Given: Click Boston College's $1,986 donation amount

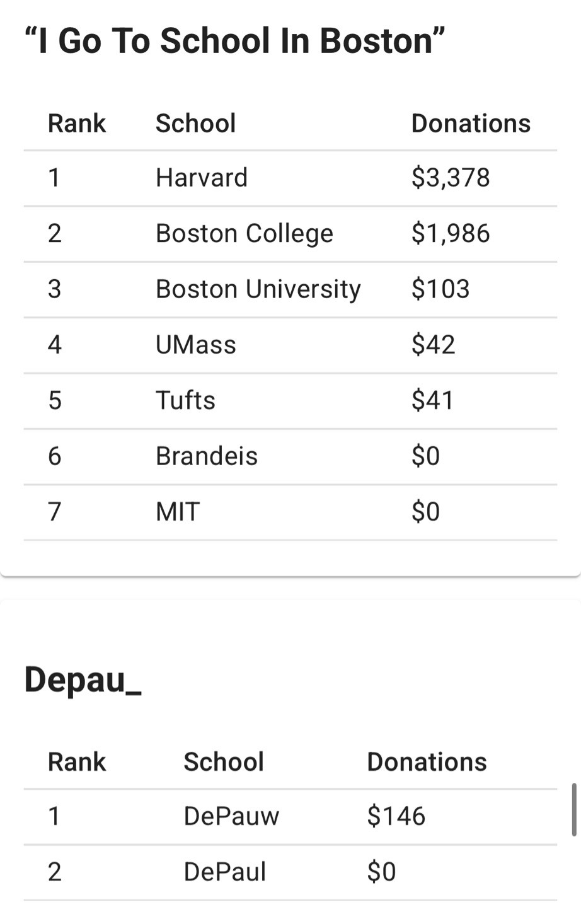Looking at the screenshot, I should 451,234.
